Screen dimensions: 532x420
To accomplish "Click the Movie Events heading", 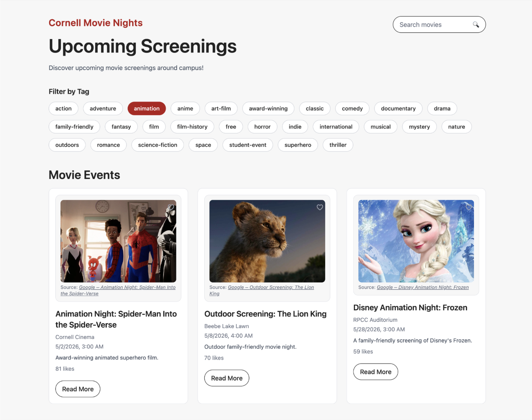I will pyautogui.click(x=84, y=175).
